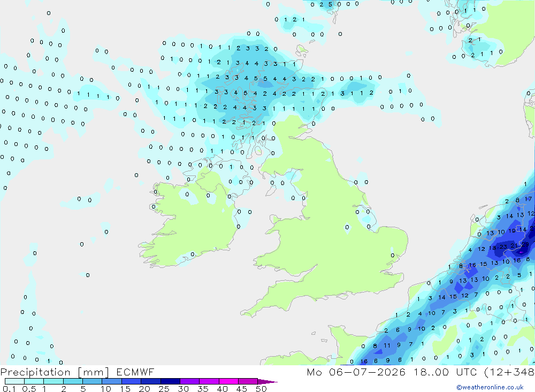Click the '23' precipitation value on map

point(503,247)
